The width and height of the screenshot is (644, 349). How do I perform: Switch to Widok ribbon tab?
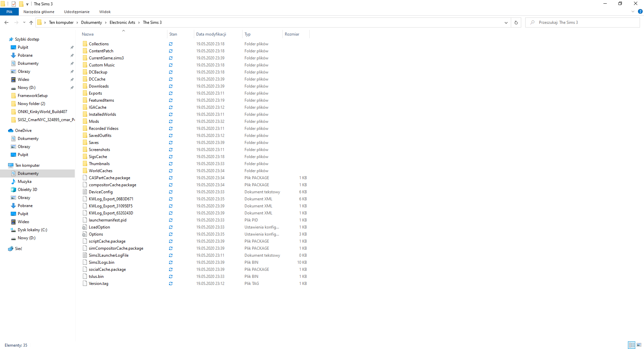coord(105,12)
